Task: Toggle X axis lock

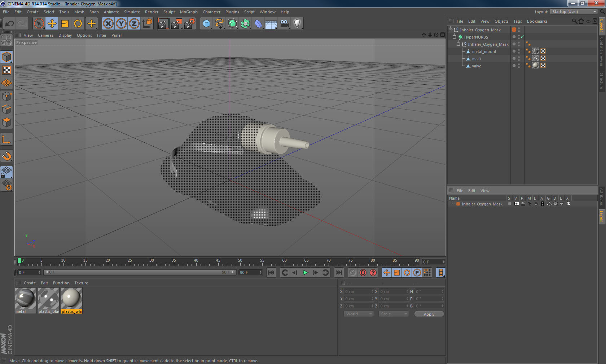Action: [x=108, y=24]
